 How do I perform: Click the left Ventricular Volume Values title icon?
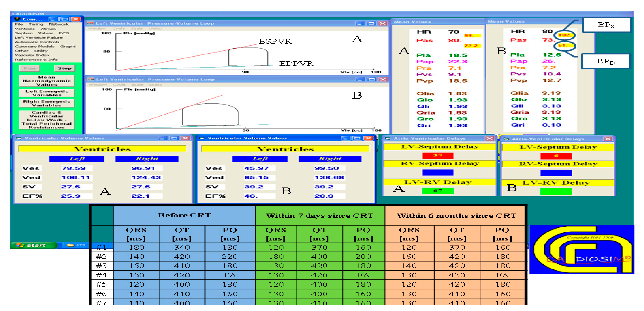coord(19,138)
